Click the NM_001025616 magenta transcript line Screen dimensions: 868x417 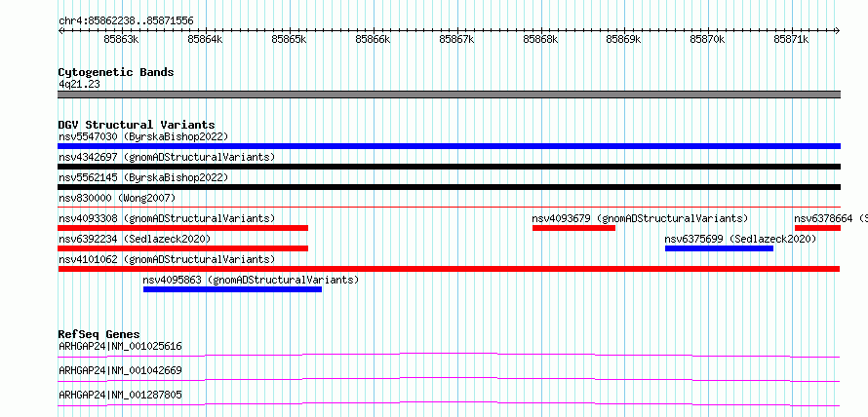point(449,355)
